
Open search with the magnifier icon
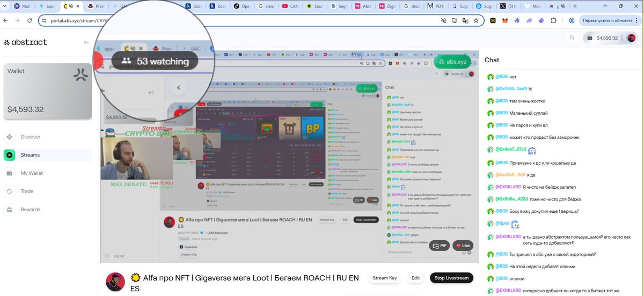(572, 38)
